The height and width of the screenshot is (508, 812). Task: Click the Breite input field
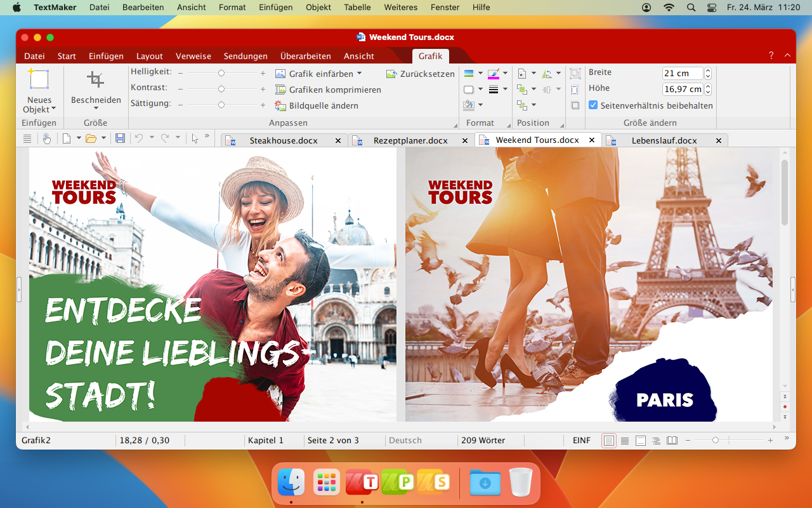point(683,73)
